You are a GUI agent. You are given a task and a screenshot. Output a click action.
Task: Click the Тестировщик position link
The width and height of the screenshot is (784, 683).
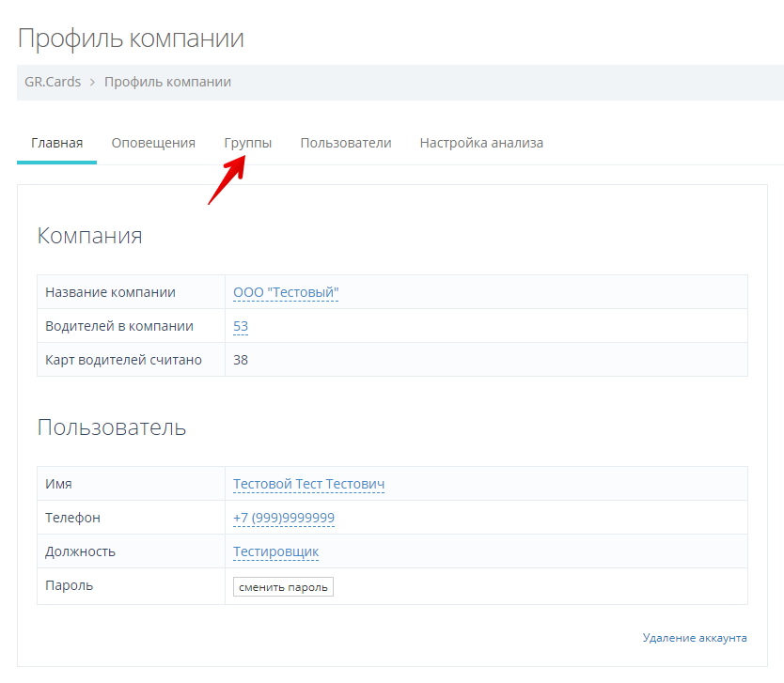(275, 551)
